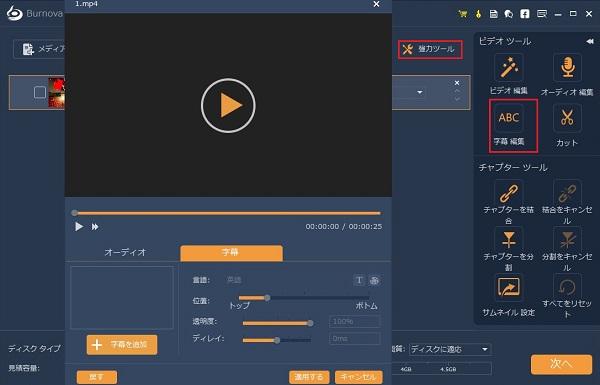
Task: Click the Cancel Split (分割をキャンセル) icon
Action: coord(567,240)
